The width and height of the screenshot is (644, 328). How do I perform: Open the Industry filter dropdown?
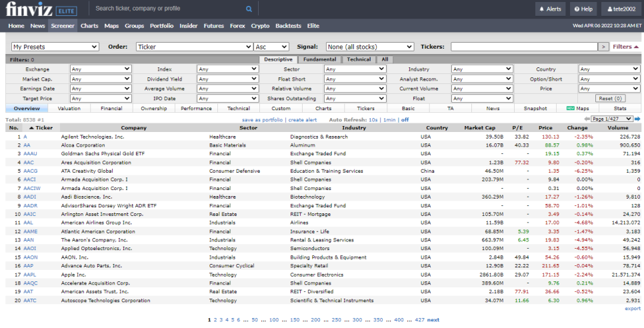click(483, 69)
